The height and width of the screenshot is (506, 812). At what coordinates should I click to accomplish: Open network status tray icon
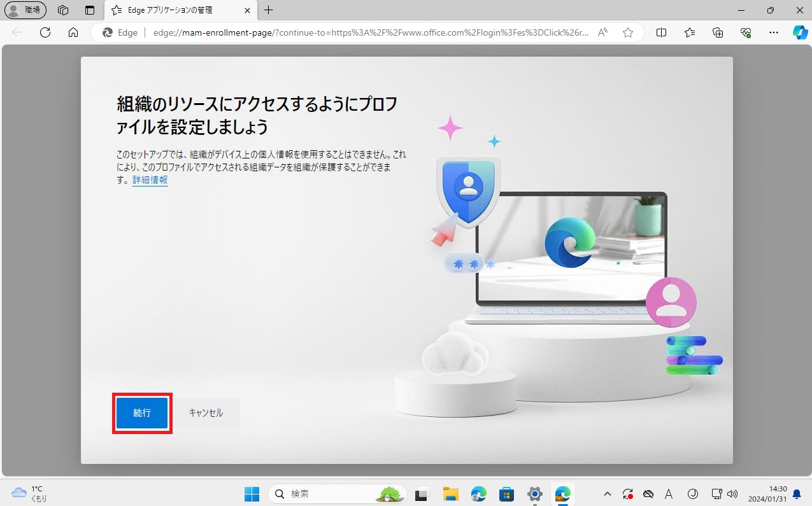pos(716,494)
